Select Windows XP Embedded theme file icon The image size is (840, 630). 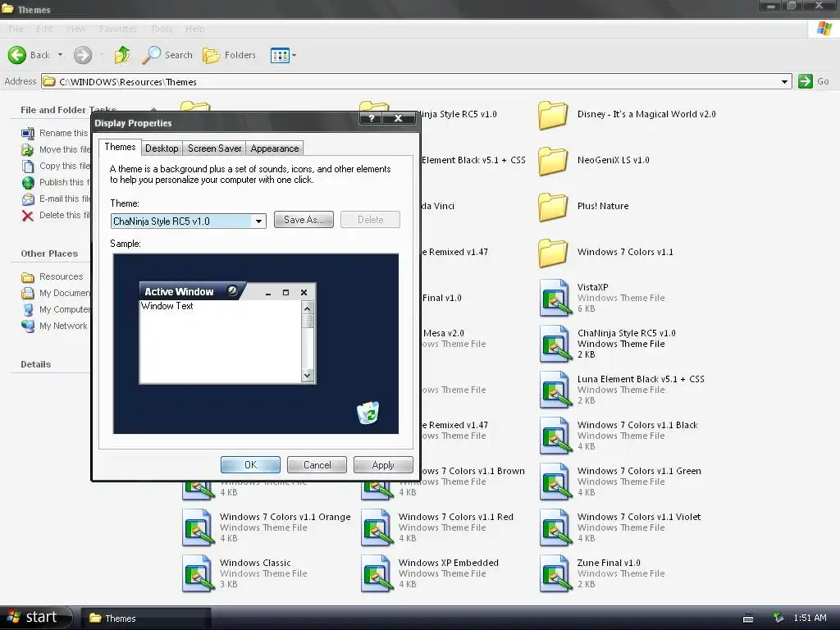click(x=376, y=573)
